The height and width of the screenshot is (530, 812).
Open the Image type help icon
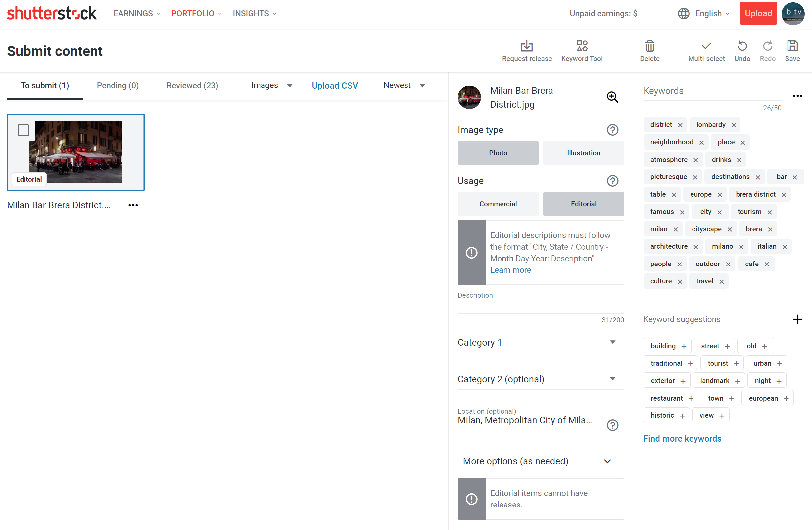(x=612, y=130)
